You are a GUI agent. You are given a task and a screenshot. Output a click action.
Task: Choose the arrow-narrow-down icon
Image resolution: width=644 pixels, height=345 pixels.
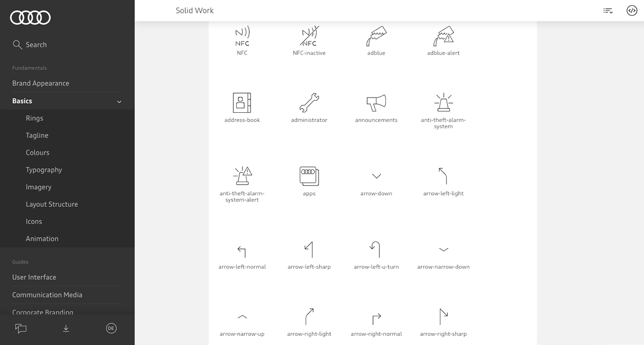tap(443, 250)
